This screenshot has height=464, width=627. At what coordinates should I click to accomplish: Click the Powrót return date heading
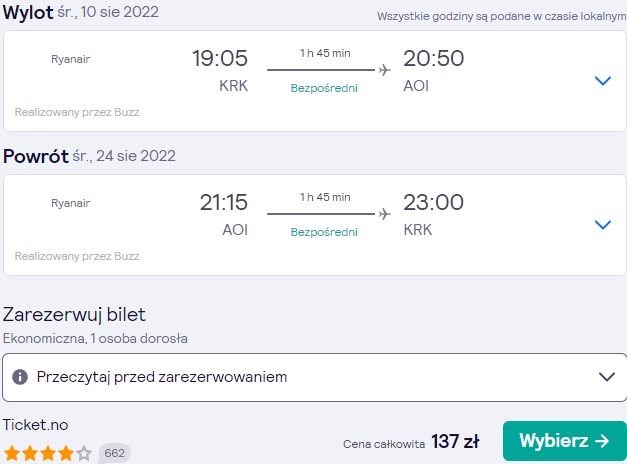89,156
